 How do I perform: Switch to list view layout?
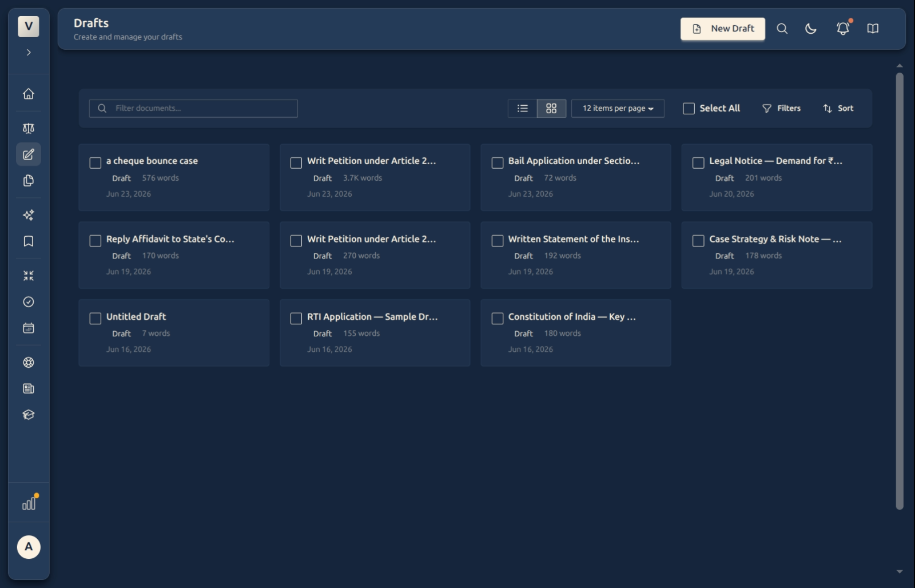click(523, 109)
